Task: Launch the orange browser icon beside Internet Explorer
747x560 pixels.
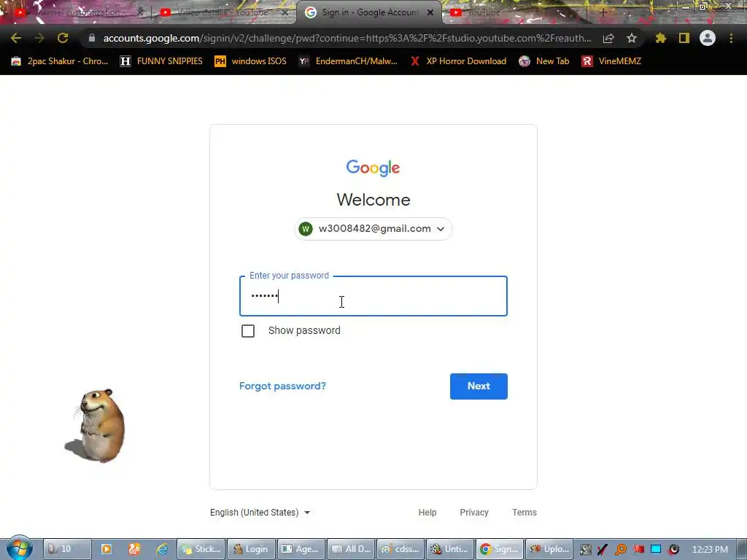Action: (x=134, y=549)
